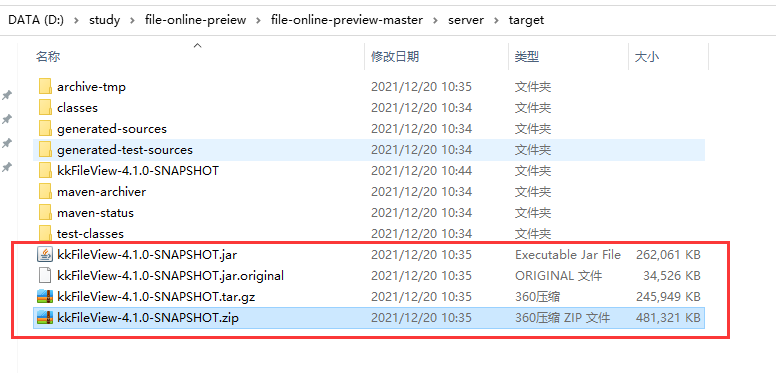Screen dimensions: 776x373
Task: Select the kkFileView-4.1.0-SNAPSHOT folder icon
Action: click(45, 171)
